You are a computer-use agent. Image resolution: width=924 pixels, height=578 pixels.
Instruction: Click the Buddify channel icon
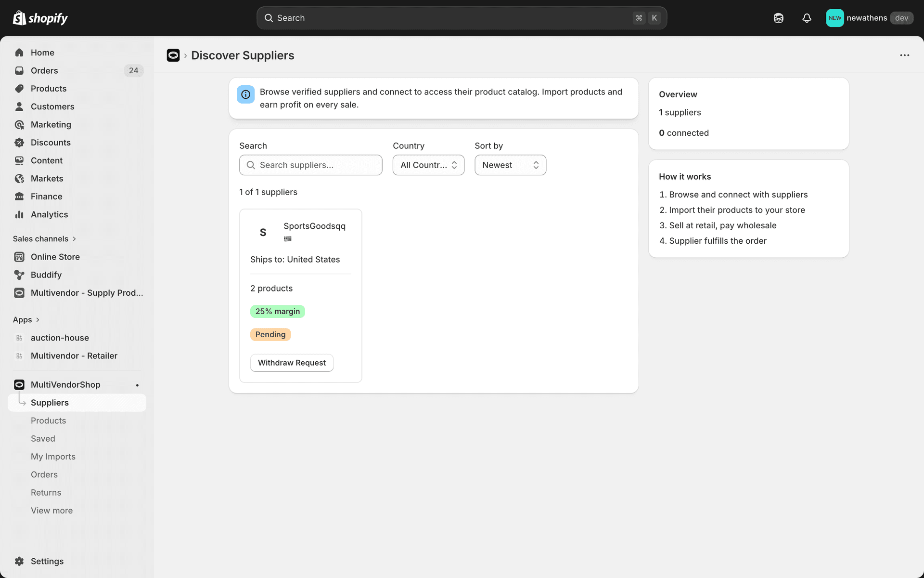[x=19, y=275]
